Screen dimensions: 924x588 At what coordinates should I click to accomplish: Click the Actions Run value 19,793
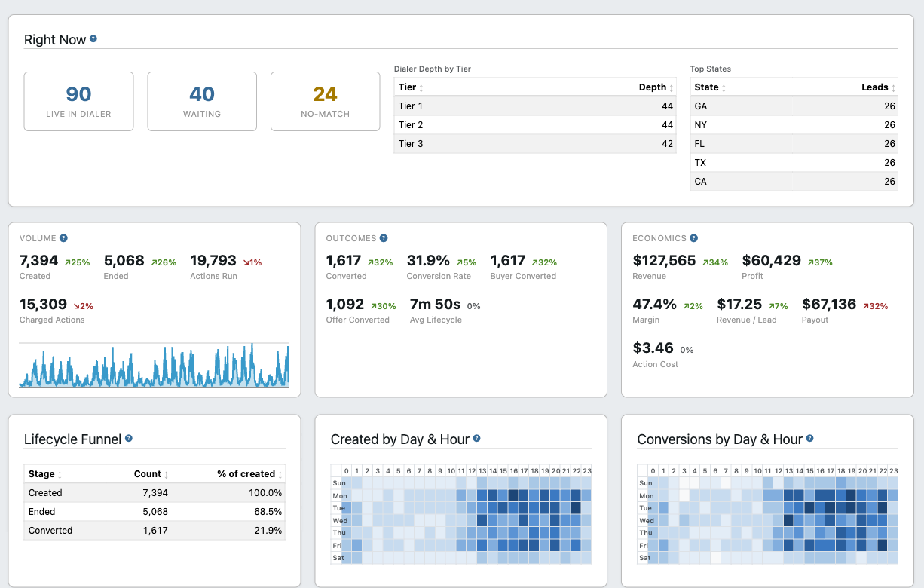click(213, 261)
